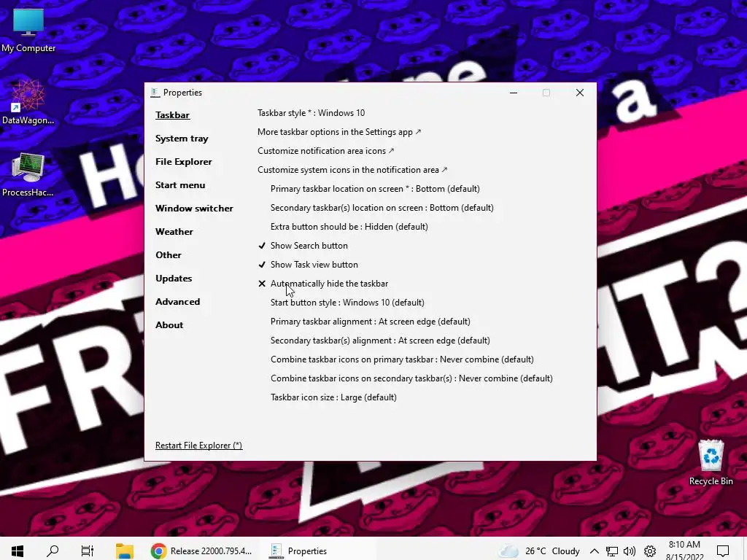The image size is (747, 560).
Task: Minimize the Properties window
Action: 513,93
